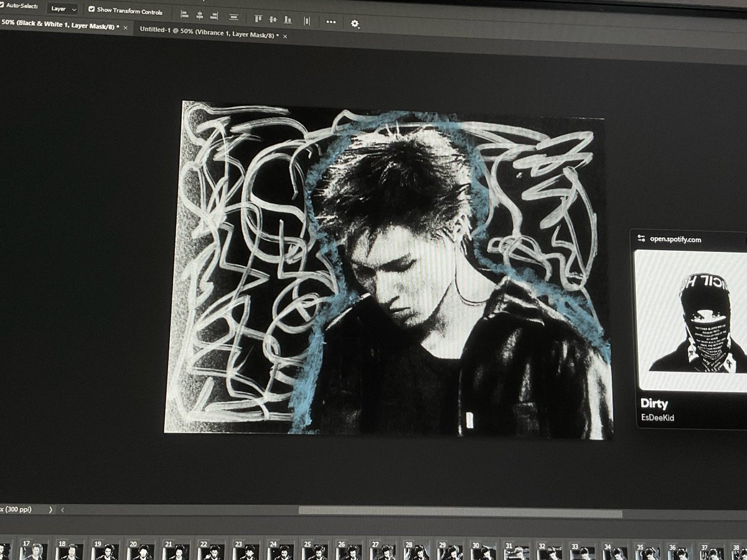Switch to the Untitled-1 Vibrance 1 tab

[209, 32]
